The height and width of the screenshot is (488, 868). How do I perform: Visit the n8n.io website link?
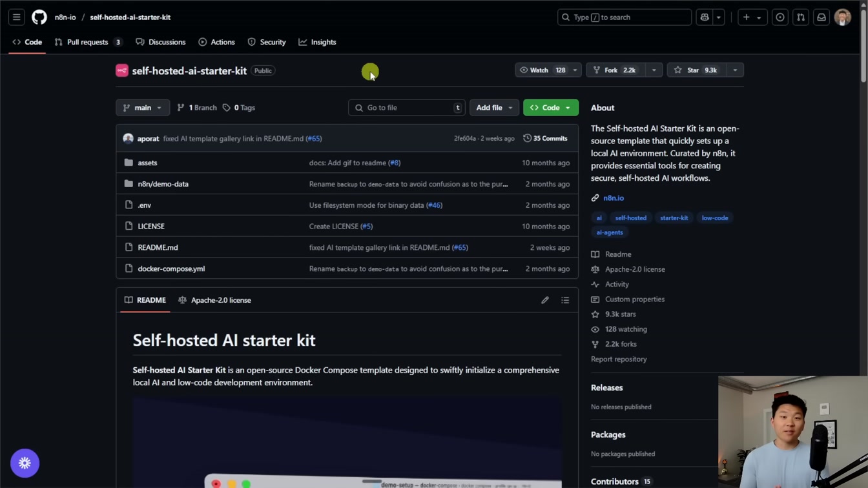614,198
